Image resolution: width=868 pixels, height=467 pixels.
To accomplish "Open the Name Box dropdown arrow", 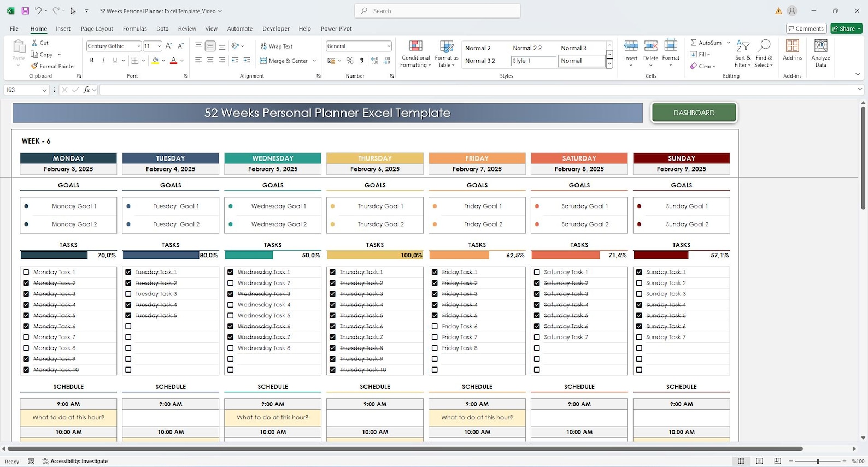I will pyautogui.click(x=44, y=90).
